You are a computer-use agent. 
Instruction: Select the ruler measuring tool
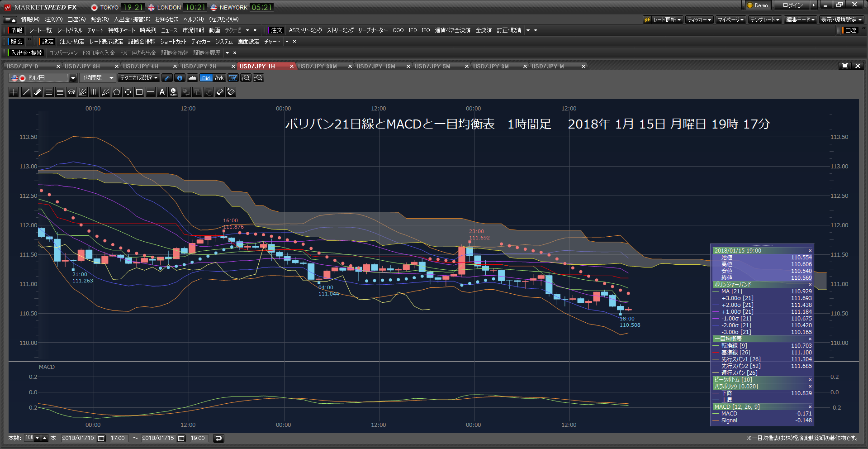[38, 92]
